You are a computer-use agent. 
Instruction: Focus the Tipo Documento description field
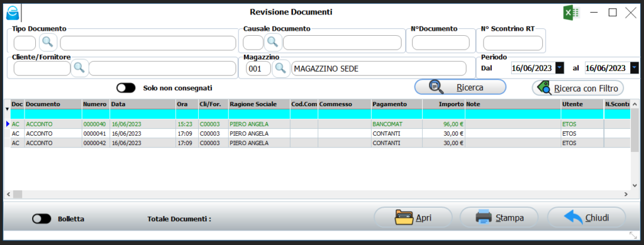click(x=148, y=43)
